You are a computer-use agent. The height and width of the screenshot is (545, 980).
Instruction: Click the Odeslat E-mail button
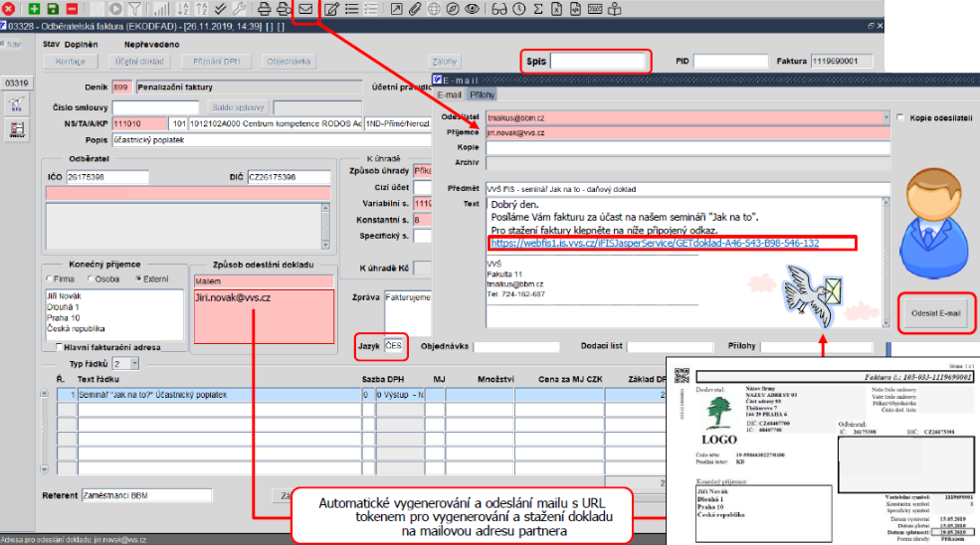[935, 313]
